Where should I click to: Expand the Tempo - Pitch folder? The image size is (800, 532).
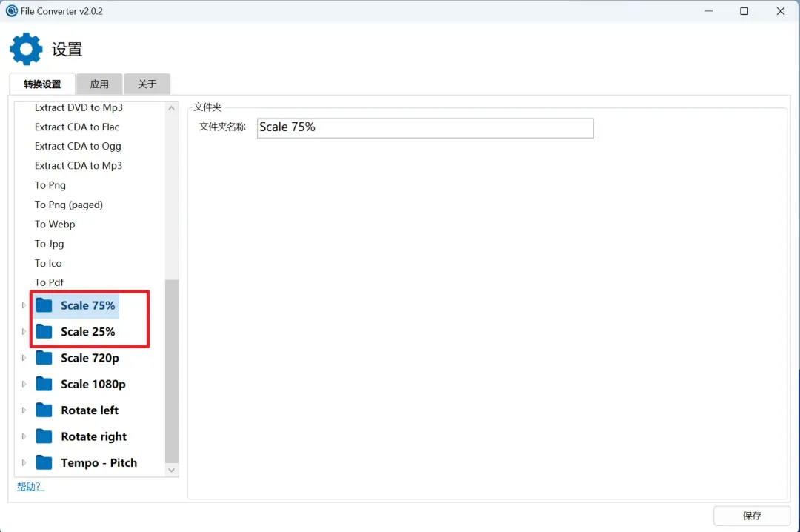(x=24, y=462)
